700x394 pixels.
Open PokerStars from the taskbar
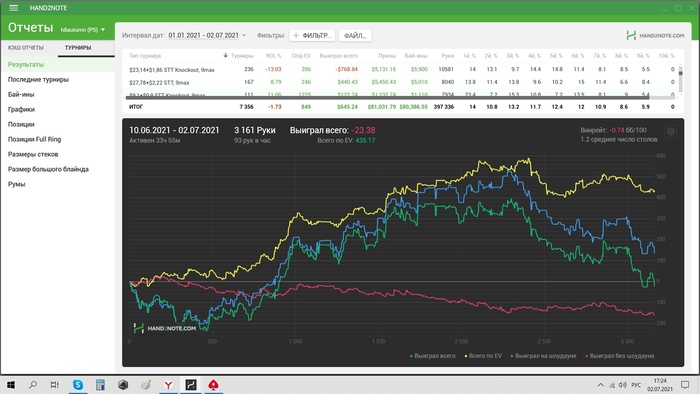[213, 385]
